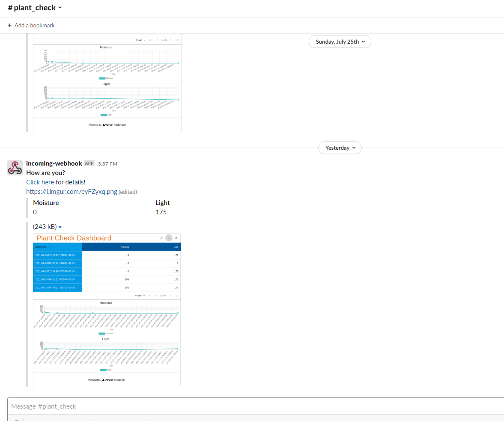Click the incoming-webhook sender name
Image resolution: width=504 pixels, height=421 pixels.
tap(54, 163)
